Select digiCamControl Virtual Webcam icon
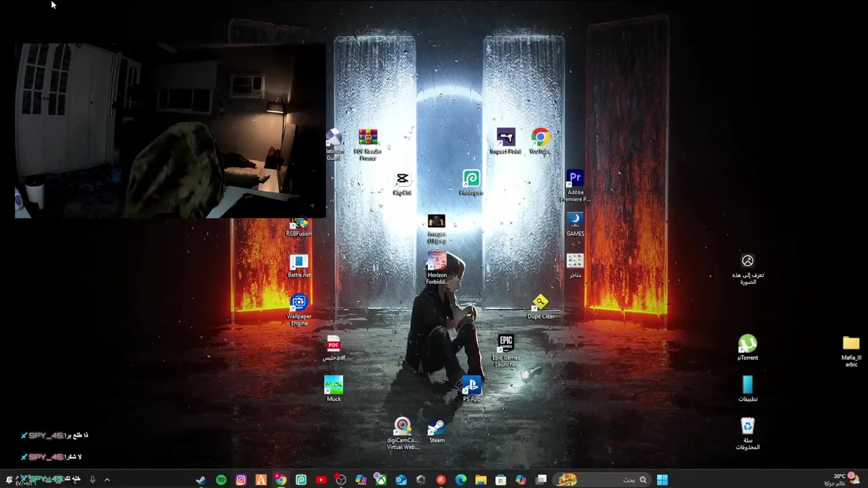The width and height of the screenshot is (868, 488). 402,433
